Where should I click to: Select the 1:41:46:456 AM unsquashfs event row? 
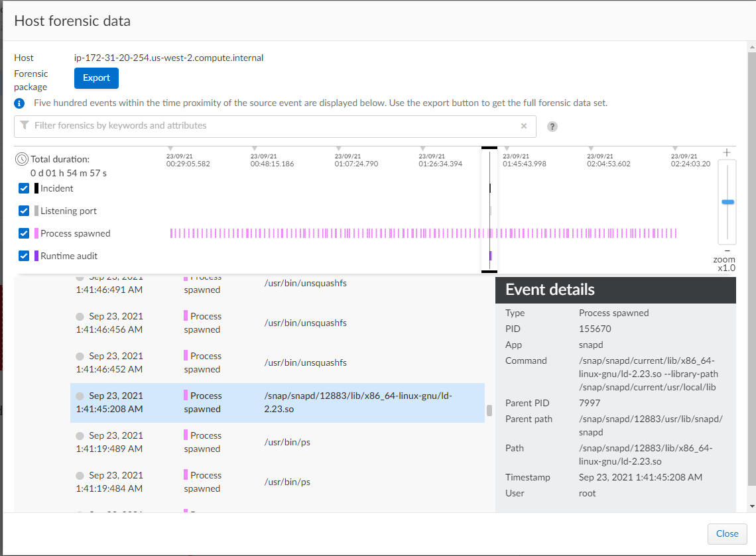pyautogui.click(x=277, y=323)
